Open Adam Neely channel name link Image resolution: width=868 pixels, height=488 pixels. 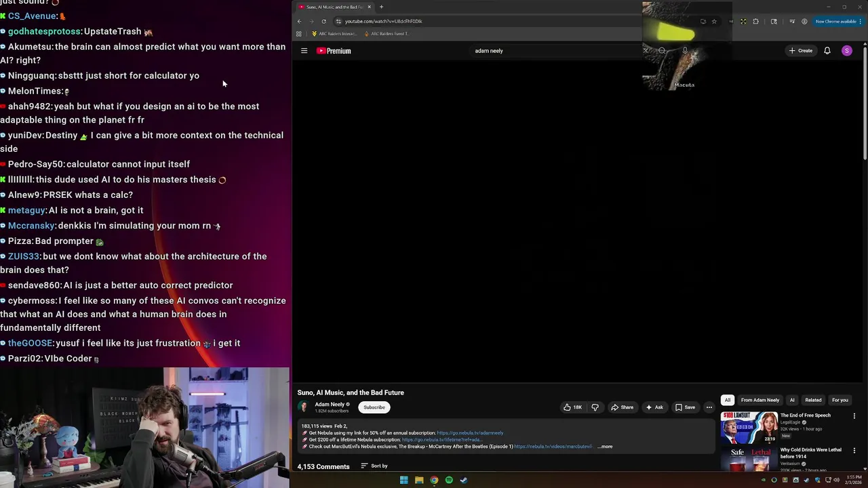pos(330,405)
